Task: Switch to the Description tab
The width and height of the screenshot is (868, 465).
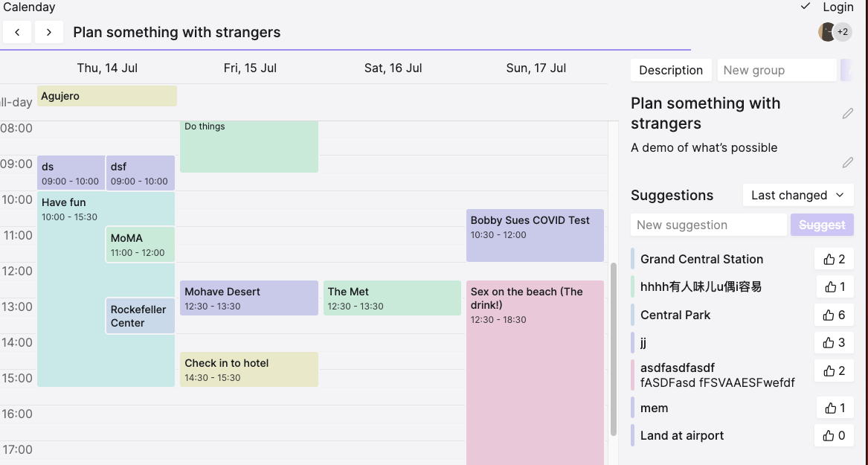Action: 670,70
